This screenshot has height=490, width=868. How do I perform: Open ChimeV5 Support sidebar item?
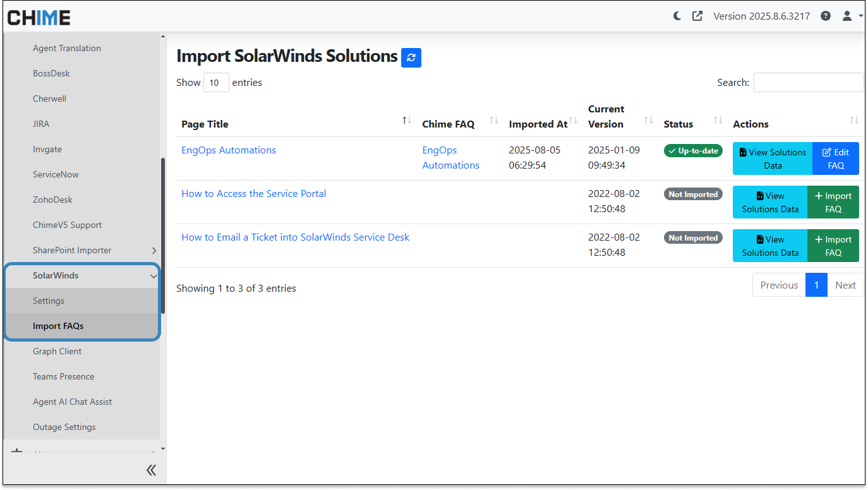pos(67,225)
